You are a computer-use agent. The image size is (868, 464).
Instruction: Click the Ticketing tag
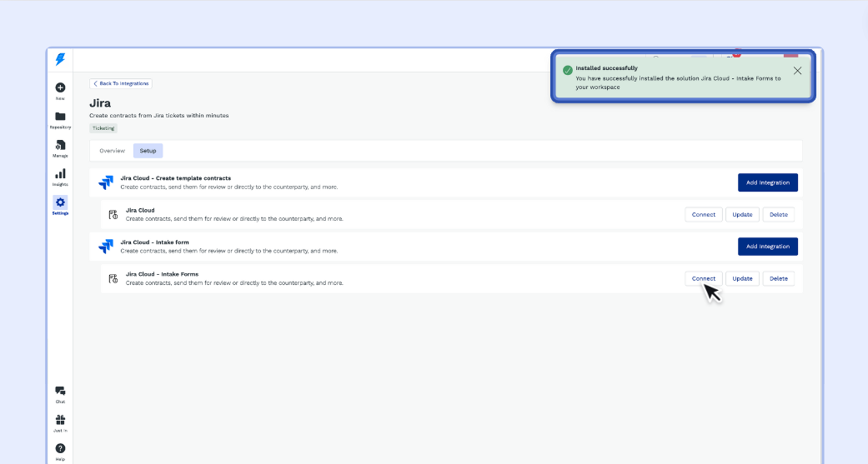coord(103,128)
